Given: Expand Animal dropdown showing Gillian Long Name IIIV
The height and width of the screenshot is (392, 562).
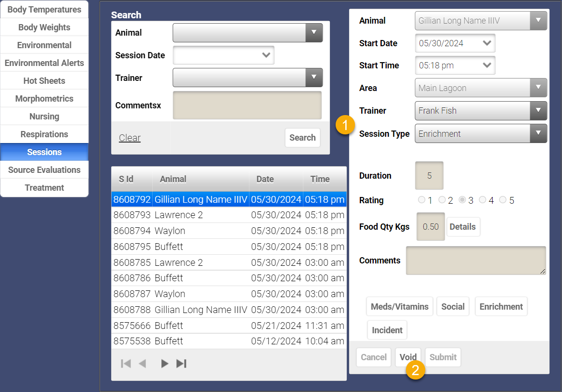Looking at the screenshot, I should coord(481,21).
